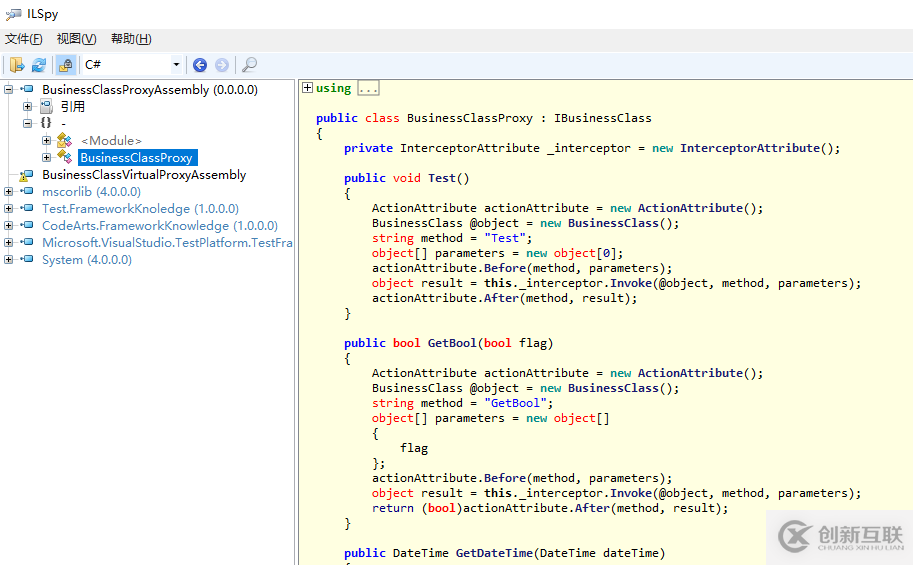Expand the collapsed using block
The height and width of the screenshot is (565, 913).
(307, 87)
